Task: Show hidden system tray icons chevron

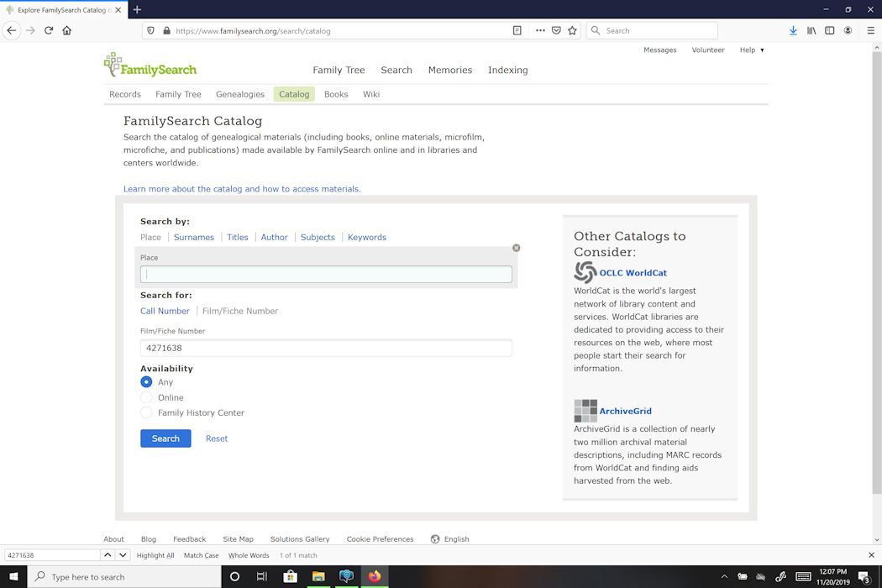Action: [724, 577]
